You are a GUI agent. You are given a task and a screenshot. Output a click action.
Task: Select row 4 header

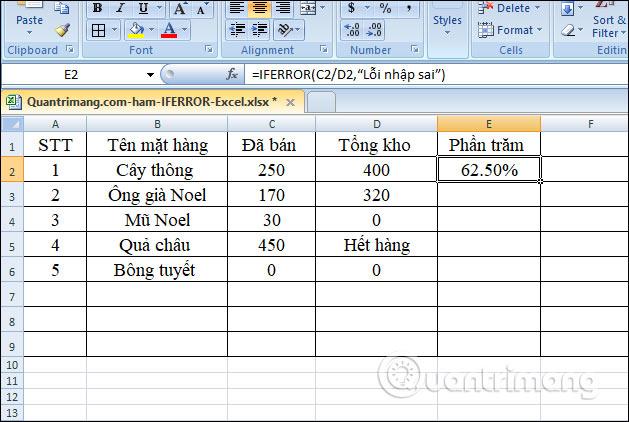[12, 220]
